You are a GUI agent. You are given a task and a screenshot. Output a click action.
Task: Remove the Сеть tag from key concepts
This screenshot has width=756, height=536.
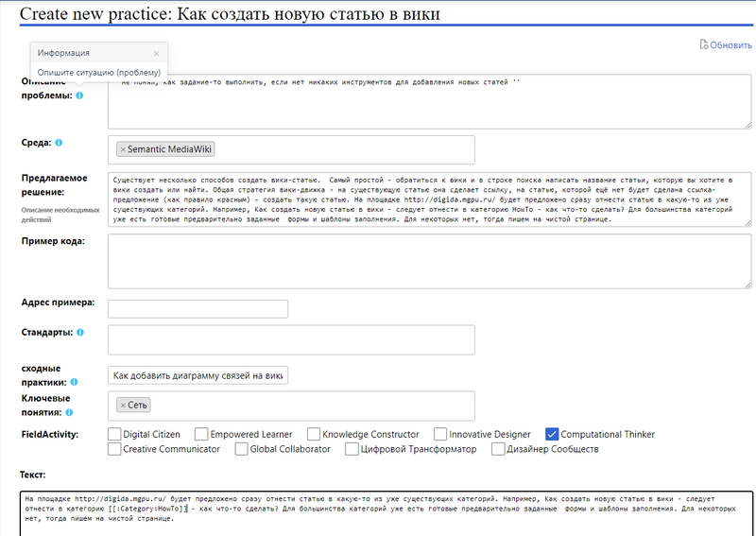(x=123, y=405)
